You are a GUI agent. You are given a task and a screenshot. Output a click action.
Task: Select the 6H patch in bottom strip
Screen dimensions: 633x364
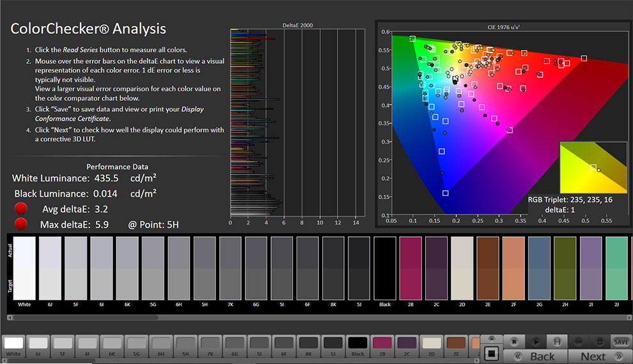161,346
